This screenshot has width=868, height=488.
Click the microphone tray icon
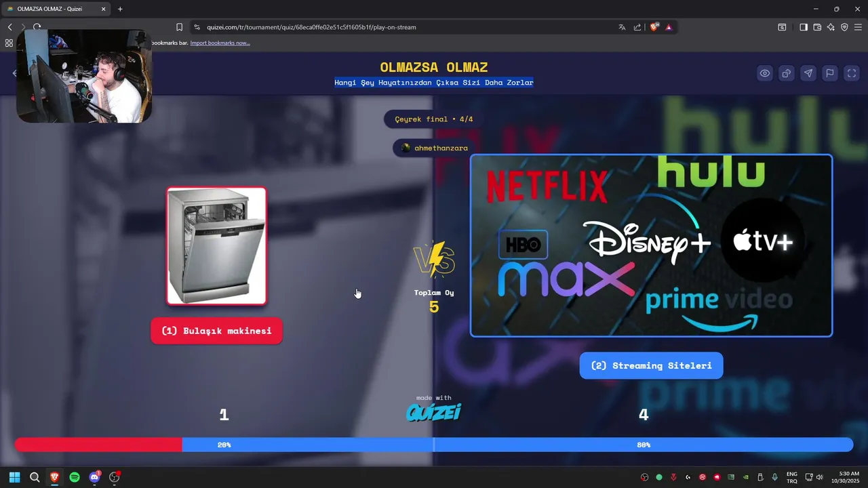774,477
